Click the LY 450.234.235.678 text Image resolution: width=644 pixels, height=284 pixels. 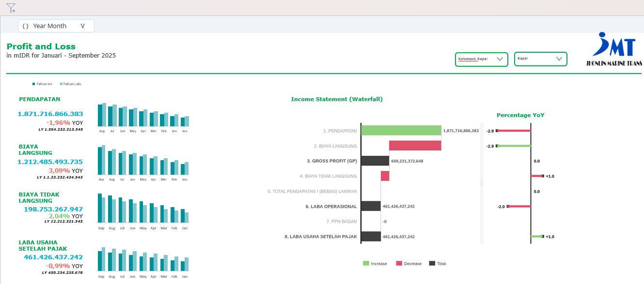point(62,273)
